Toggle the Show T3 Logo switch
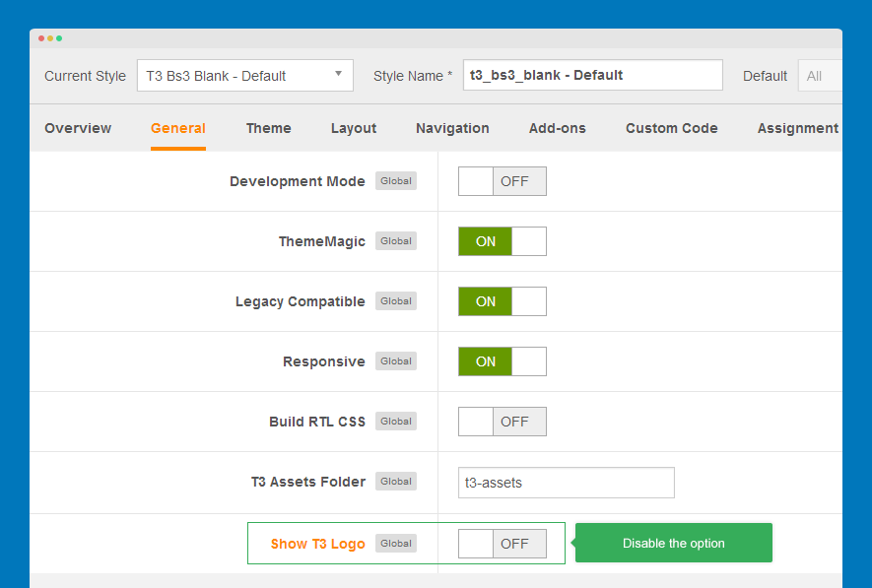The height and width of the screenshot is (588, 872). coord(502,544)
